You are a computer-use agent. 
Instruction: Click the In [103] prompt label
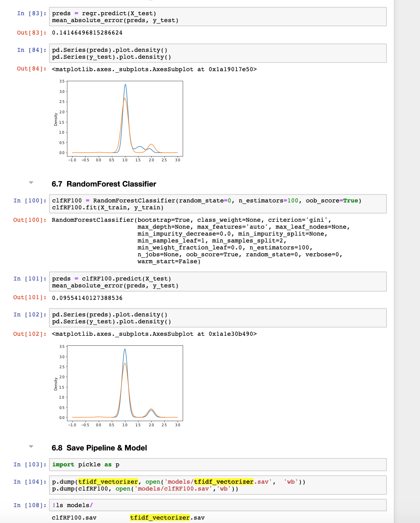point(30,465)
